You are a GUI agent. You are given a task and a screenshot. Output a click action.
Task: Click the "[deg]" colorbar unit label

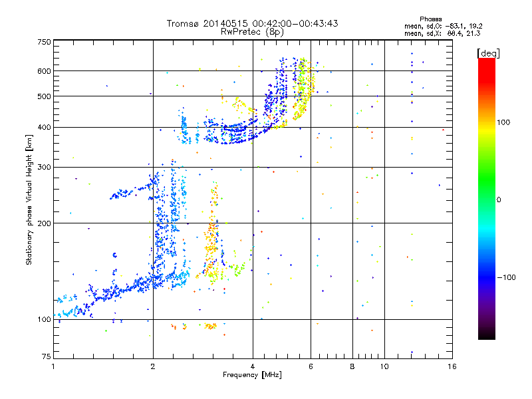point(488,53)
